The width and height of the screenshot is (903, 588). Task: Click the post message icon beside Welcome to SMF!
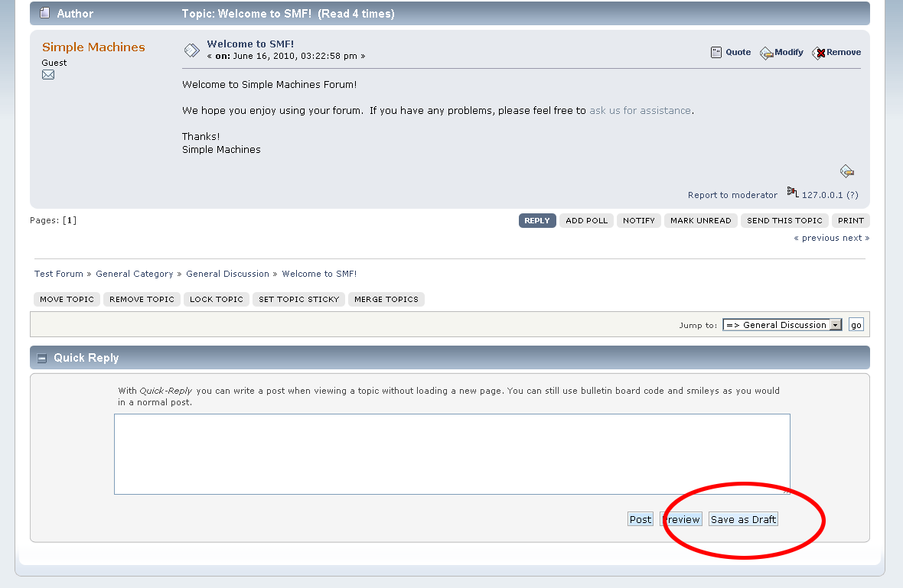pos(192,50)
